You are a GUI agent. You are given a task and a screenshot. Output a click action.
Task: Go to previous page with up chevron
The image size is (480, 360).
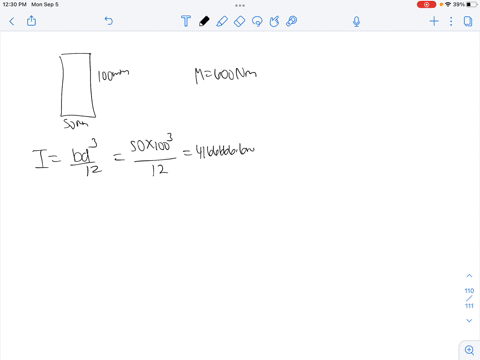[x=469, y=276]
